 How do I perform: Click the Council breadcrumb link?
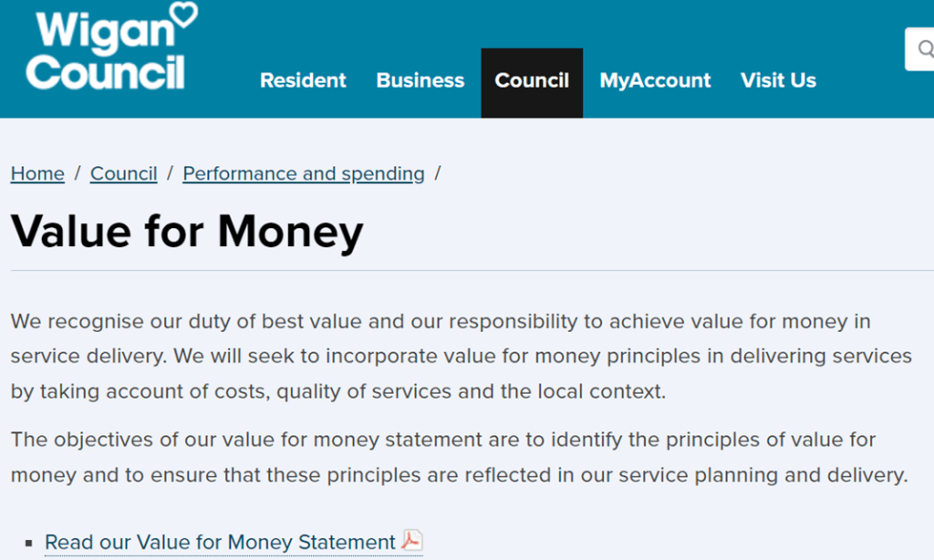(x=123, y=173)
